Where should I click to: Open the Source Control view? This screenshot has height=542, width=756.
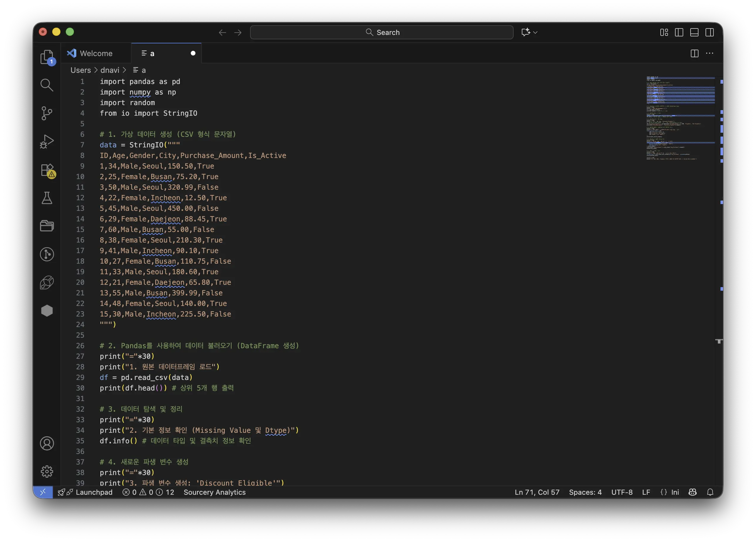click(47, 113)
